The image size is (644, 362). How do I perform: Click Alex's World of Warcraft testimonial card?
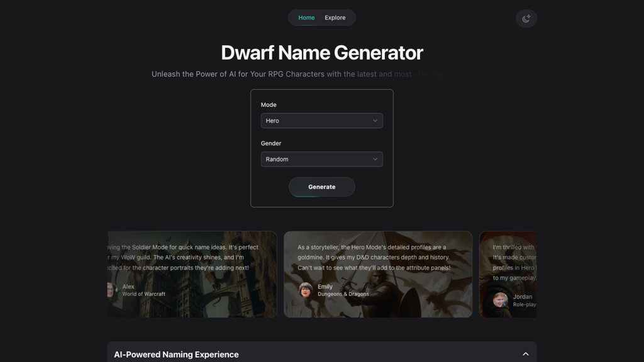coord(192,273)
